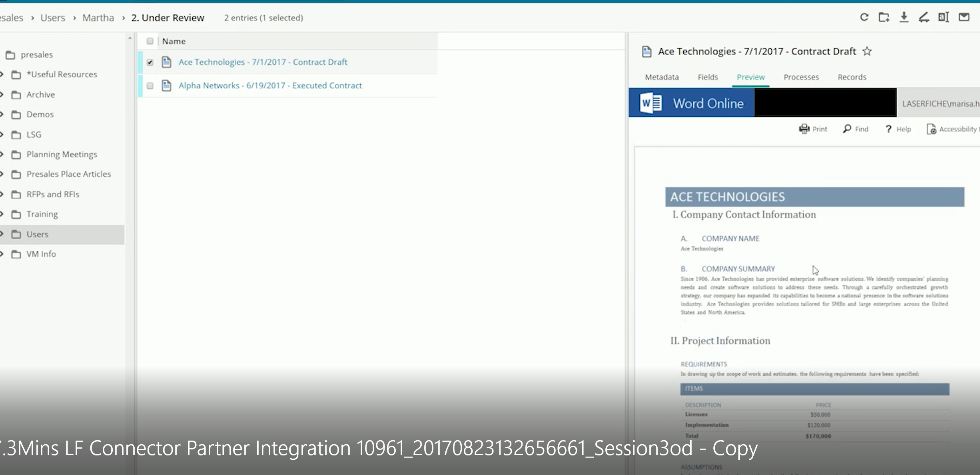Expand the *Useful Resources folder
This screenshot has width=980, height=475.
pyautogui.click(x=2, y=74)
